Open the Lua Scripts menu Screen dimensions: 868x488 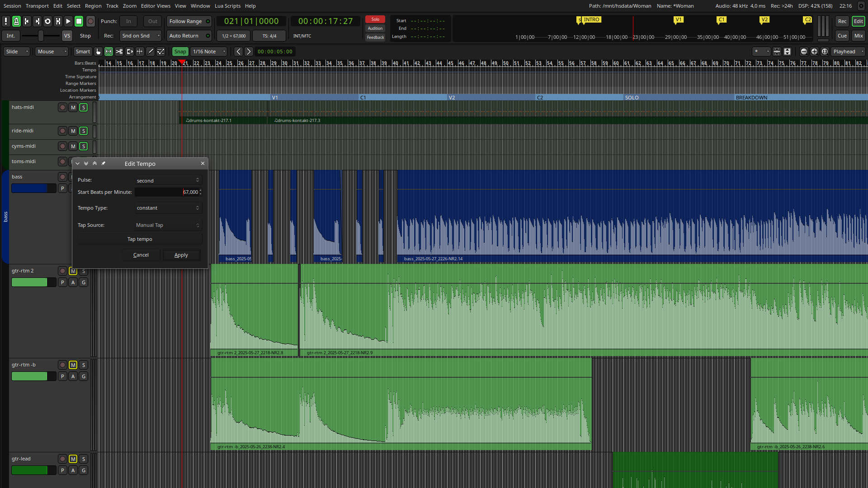coord(227,6)
